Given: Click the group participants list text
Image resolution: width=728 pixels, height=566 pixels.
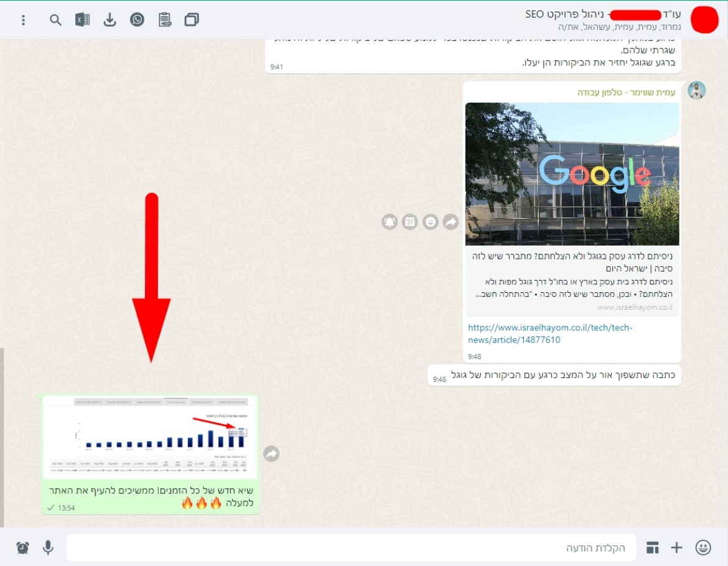Looking at the screenshot, I should 619,27.
